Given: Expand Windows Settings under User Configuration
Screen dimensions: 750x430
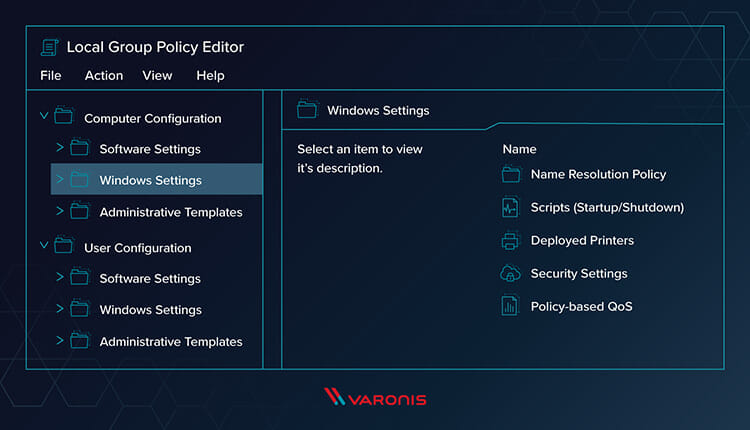Looking at the screenshot, I should tap(60, 309).
